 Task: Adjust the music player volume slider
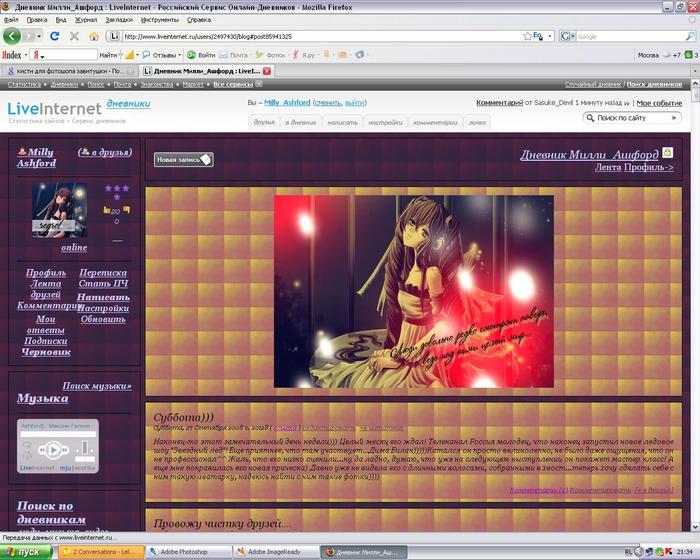84,447
